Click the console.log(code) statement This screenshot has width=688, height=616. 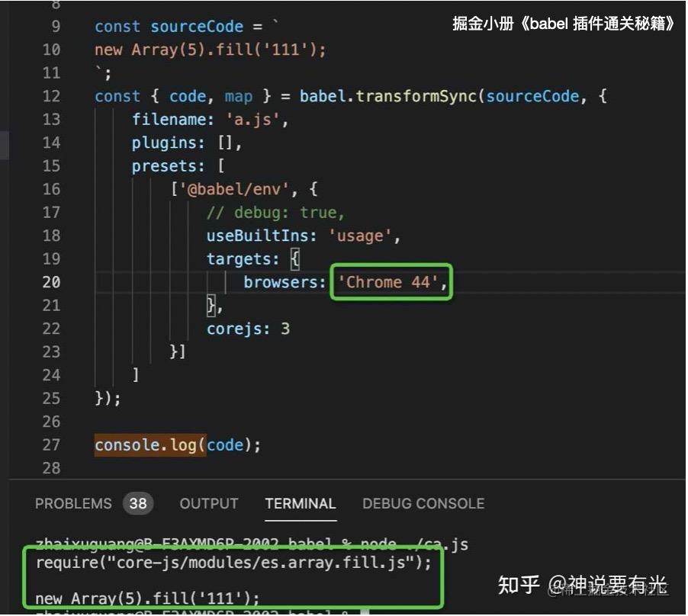[178, 445]
